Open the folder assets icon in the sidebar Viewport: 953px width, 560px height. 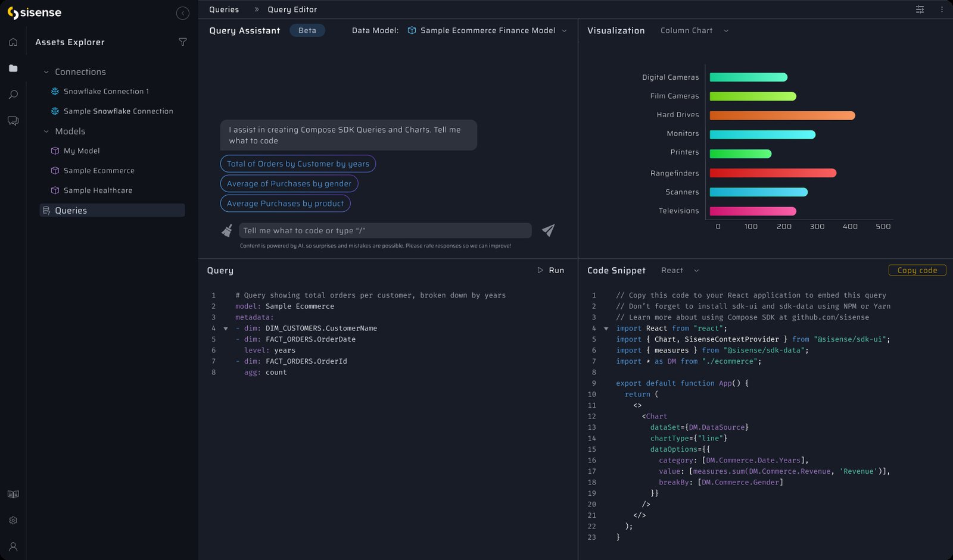point(13,68)
